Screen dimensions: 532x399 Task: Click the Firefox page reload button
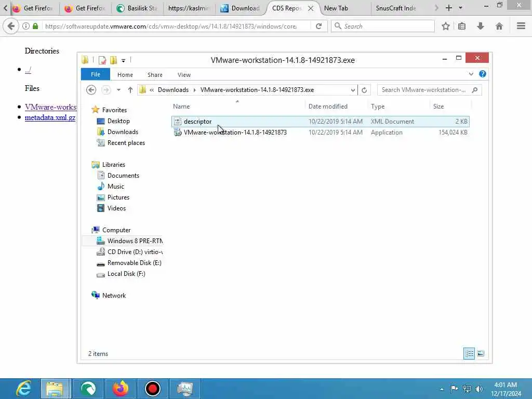(318, 26)
